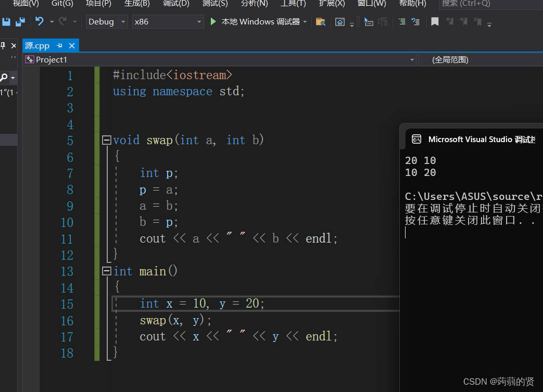Open the 视图(V) menu
The image size is (543, 392).
[x=26, y=4]
